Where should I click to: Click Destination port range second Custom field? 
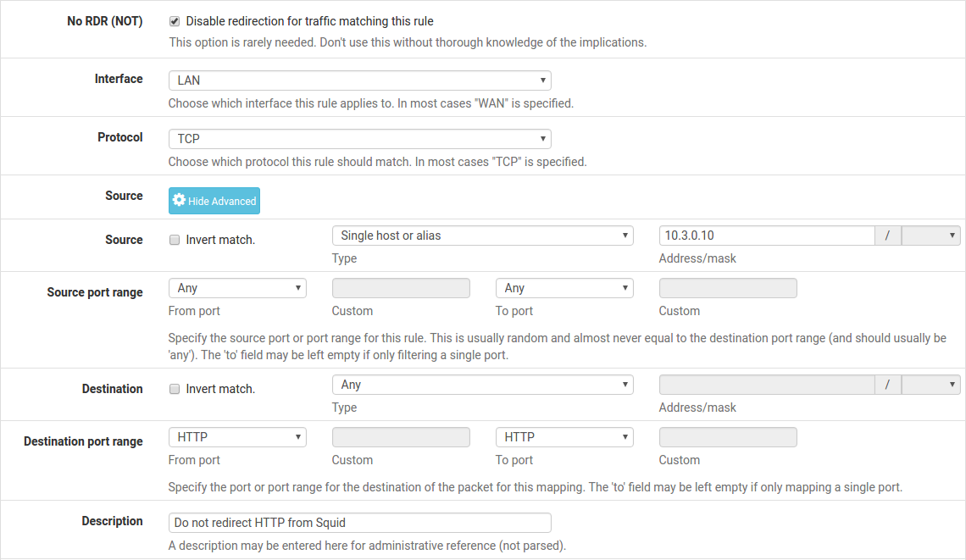pos(728,437)
